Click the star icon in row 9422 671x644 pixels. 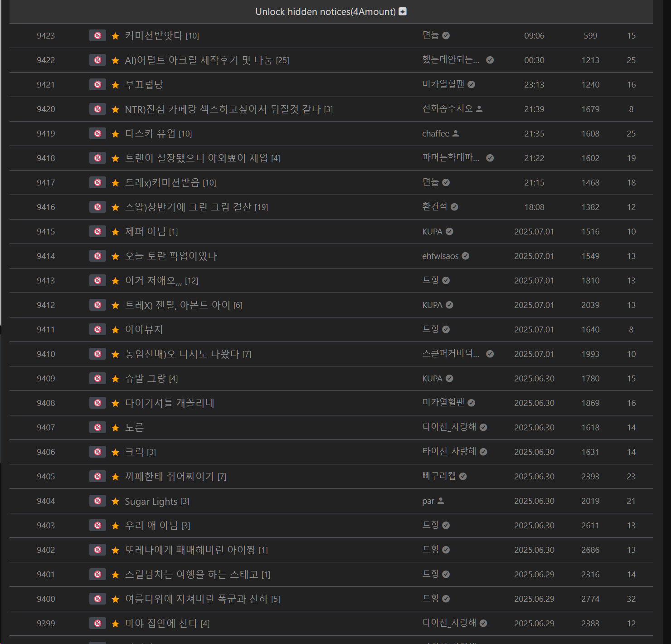115,60
